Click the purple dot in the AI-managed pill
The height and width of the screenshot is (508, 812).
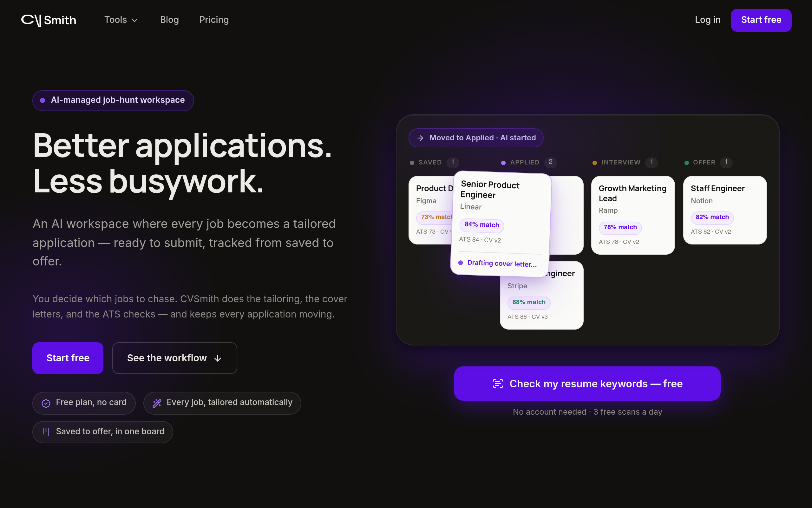click(x=43, y=100)
